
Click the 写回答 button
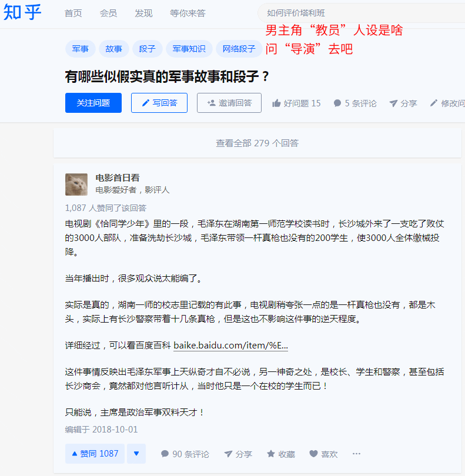click(159, 103)
